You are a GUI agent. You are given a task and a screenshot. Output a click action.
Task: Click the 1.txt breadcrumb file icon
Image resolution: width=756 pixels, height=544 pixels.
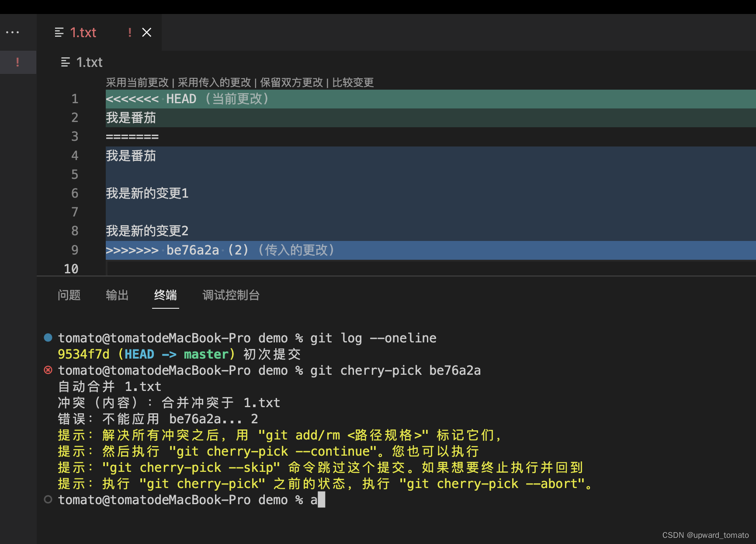(66, 62)
